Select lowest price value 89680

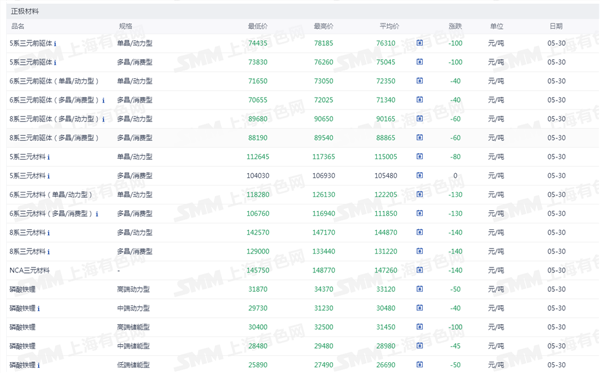tap(258, 119)
